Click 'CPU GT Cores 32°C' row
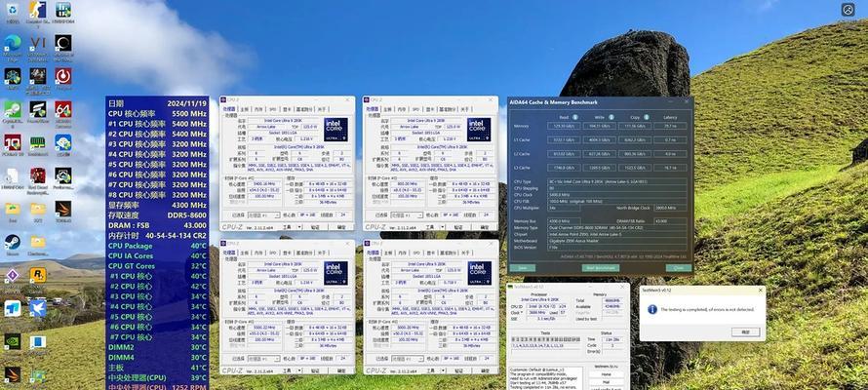This screenshot has width=868, height=390. (157, 266)
